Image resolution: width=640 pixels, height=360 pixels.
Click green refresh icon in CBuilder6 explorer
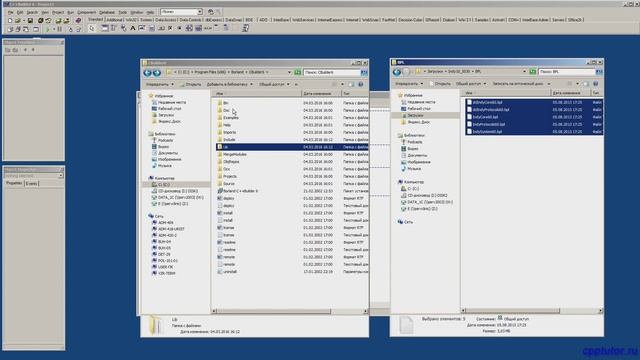298,72
